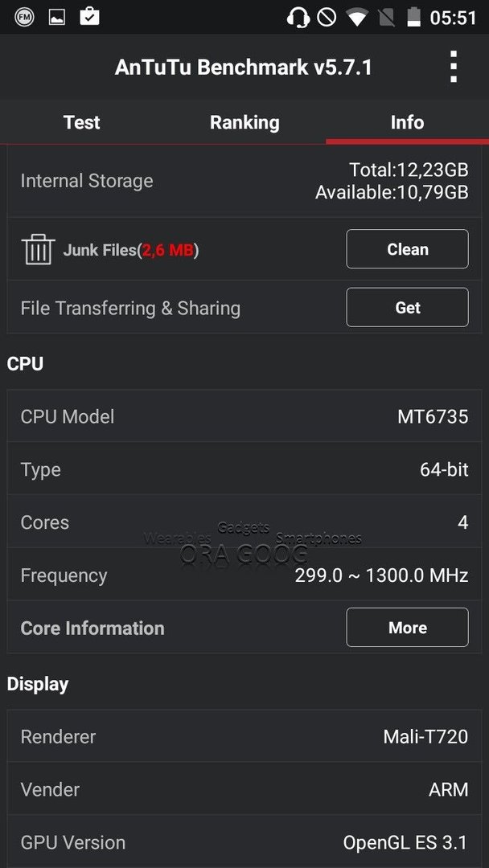
Task: Tap the briefcase checkmark notification icon
Action: (90, 17)
